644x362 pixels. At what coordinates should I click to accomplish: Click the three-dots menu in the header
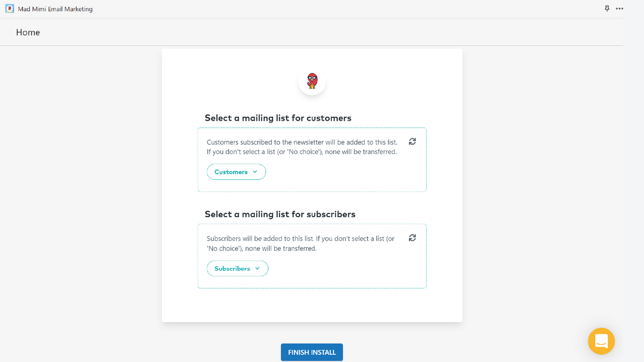pos(619,9)
